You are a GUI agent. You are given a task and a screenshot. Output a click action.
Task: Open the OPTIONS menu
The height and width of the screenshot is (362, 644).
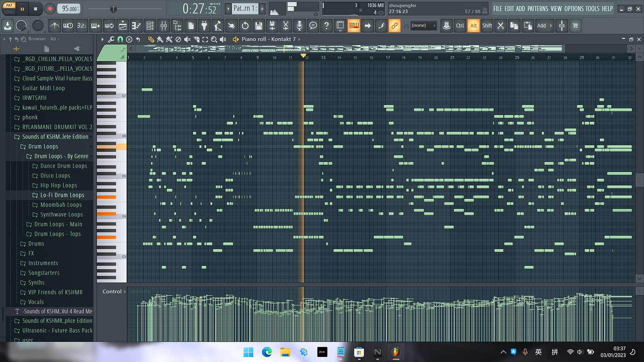[x=574, y=9]
